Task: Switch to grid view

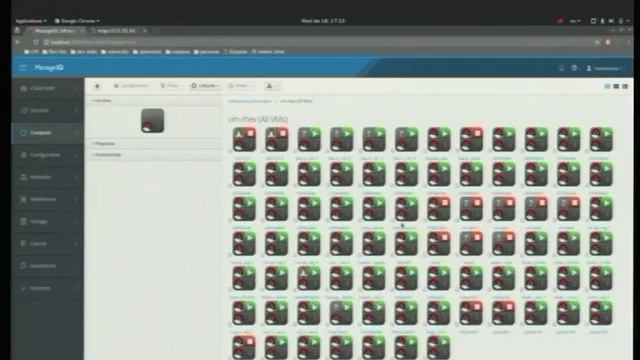Action: 607,86
